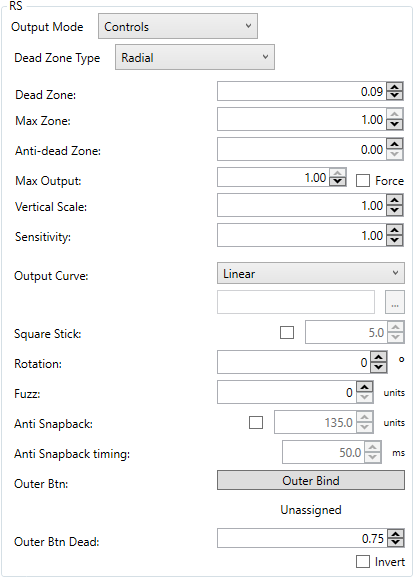Increase Fuzz units with up arrow
414x578 pixels.
pyautogui.click(x=365, y=387)
